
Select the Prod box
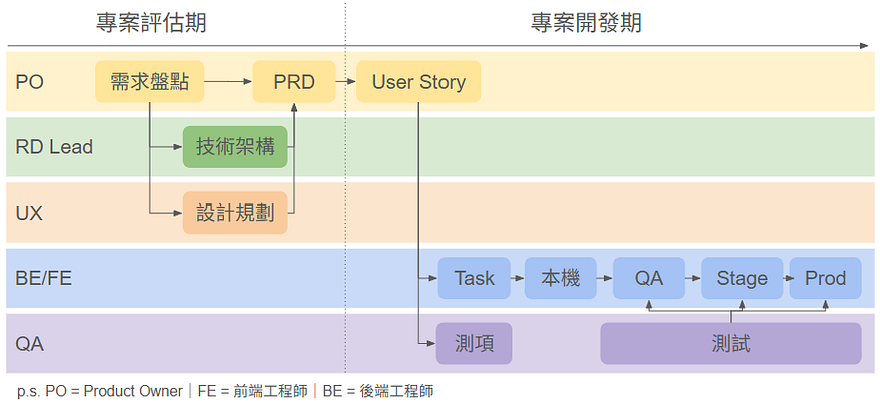point(826,278)
